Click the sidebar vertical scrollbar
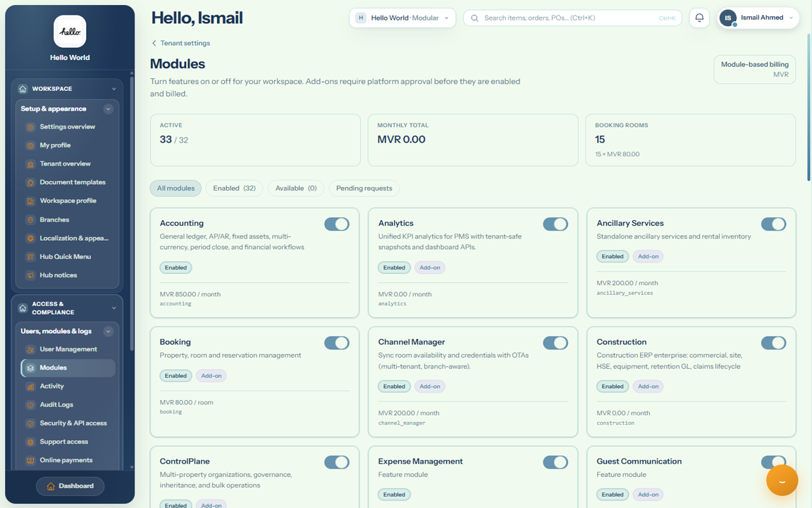The width and height of the screenshot is (812, 508). point(132,212)
